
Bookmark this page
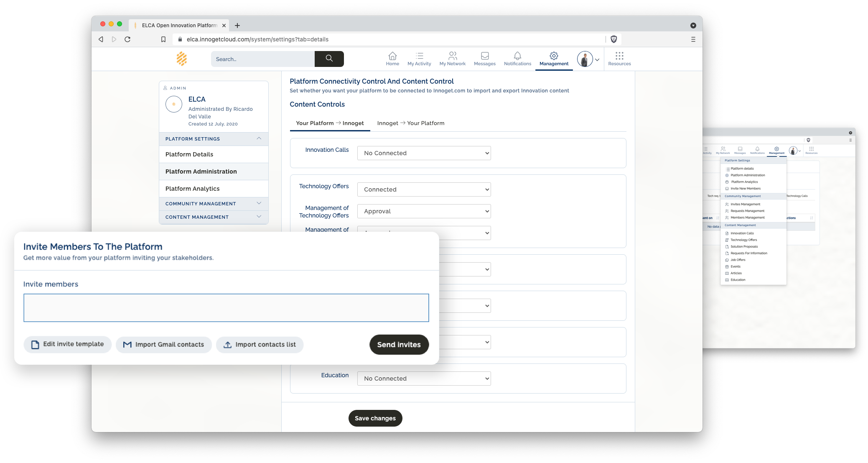click(163, 39)
